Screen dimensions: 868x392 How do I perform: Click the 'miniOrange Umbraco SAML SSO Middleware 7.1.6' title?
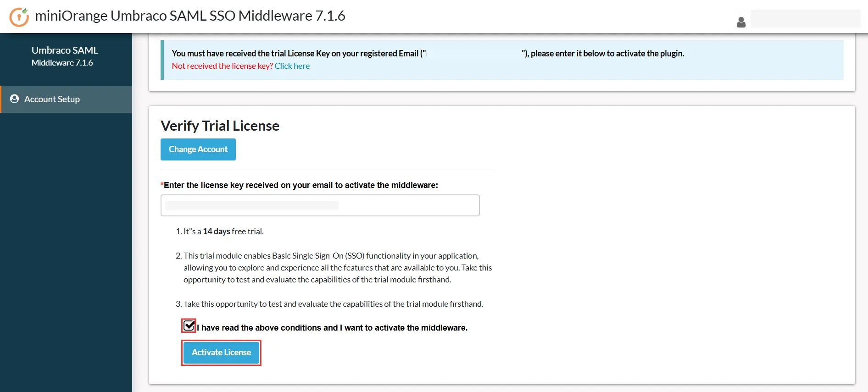[x=190, y=16]
